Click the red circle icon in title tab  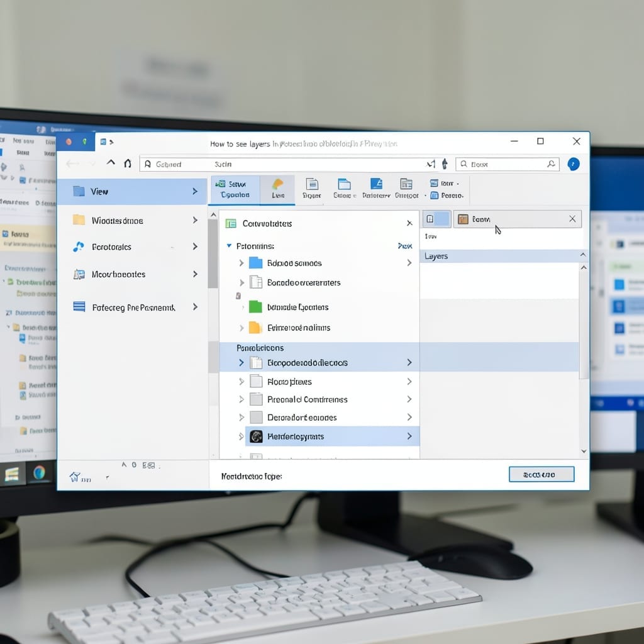[x=69, y=142]
